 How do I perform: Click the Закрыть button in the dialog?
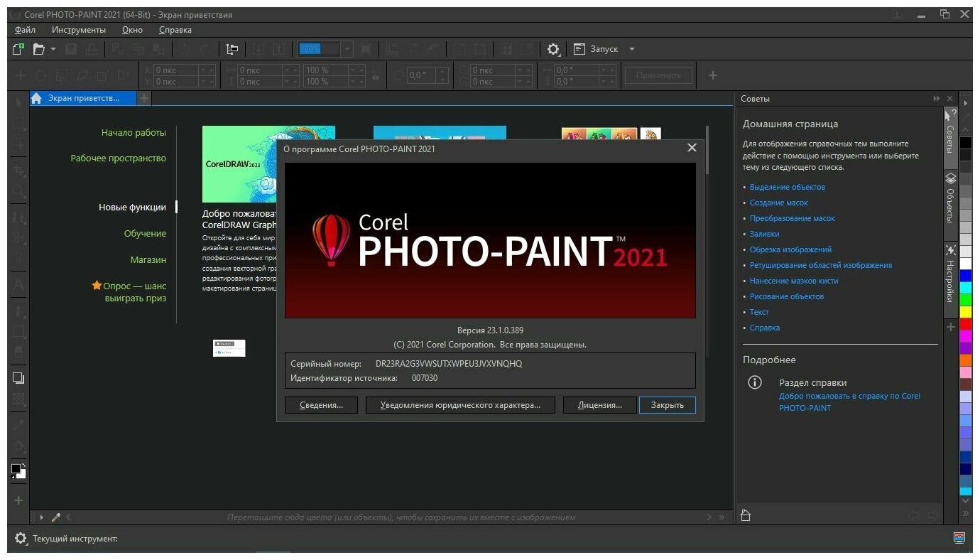(x=668, y=405)
